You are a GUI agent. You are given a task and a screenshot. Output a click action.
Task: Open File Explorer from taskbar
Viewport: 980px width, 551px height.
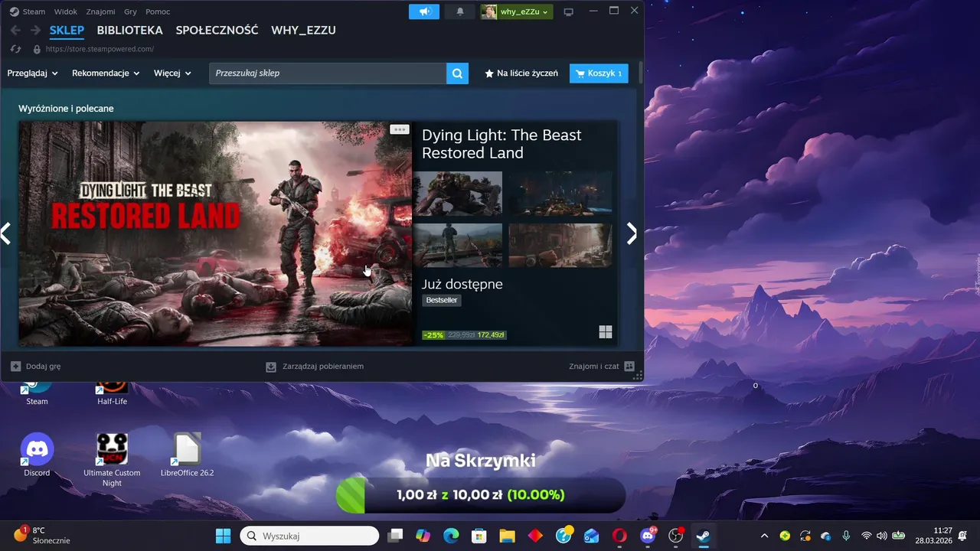[507, 536]
